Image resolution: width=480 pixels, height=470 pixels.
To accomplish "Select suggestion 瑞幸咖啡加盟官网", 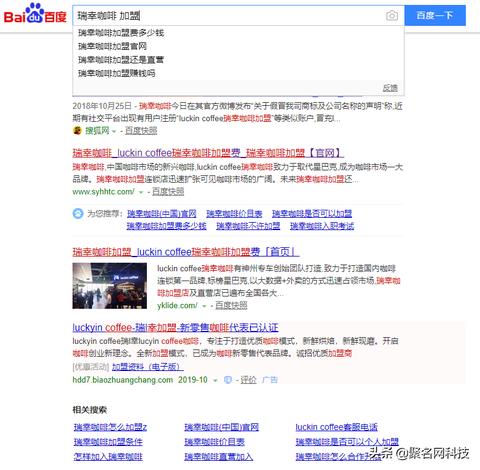I will (112, 46).
